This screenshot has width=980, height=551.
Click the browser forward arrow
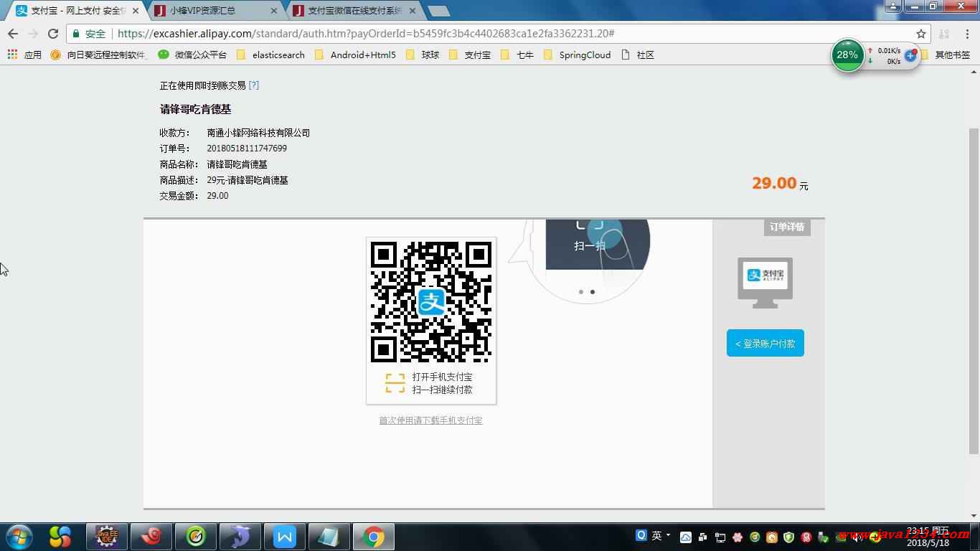[33, 34]
